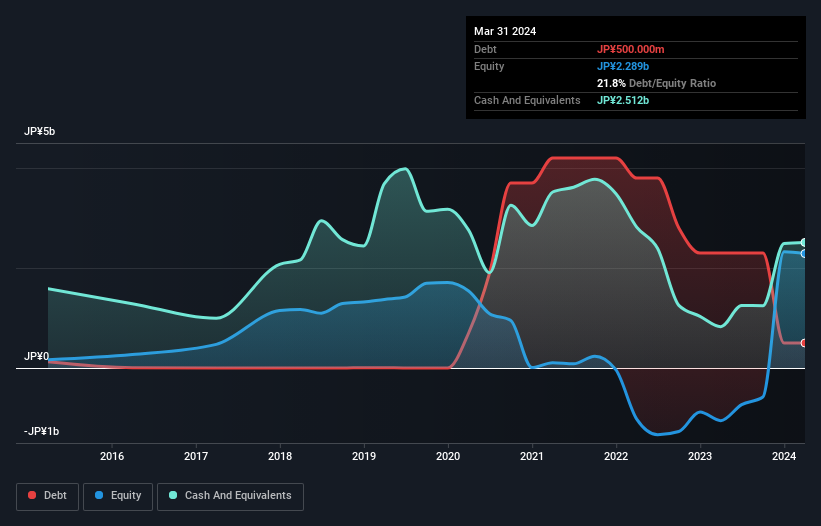Toggle the Debt series legend button
This screenshot has width=821, height=526.
pos(48,496)
